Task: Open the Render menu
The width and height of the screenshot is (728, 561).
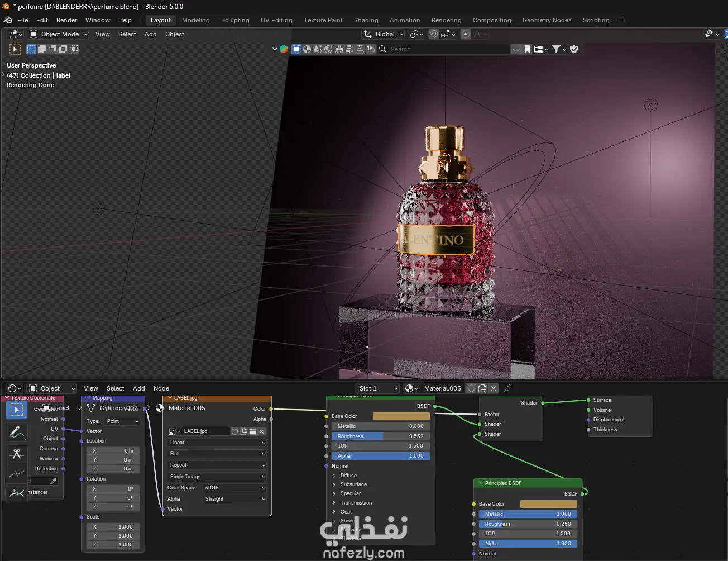Action: point(67,20)
